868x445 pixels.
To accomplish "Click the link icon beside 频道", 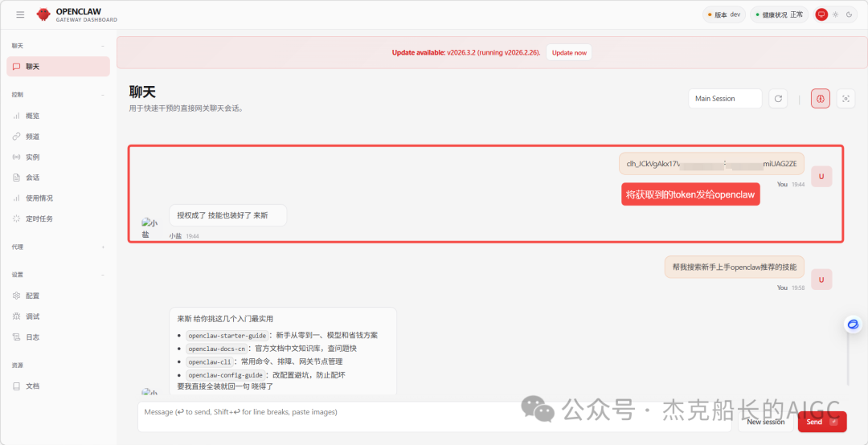I will [17, 137].
